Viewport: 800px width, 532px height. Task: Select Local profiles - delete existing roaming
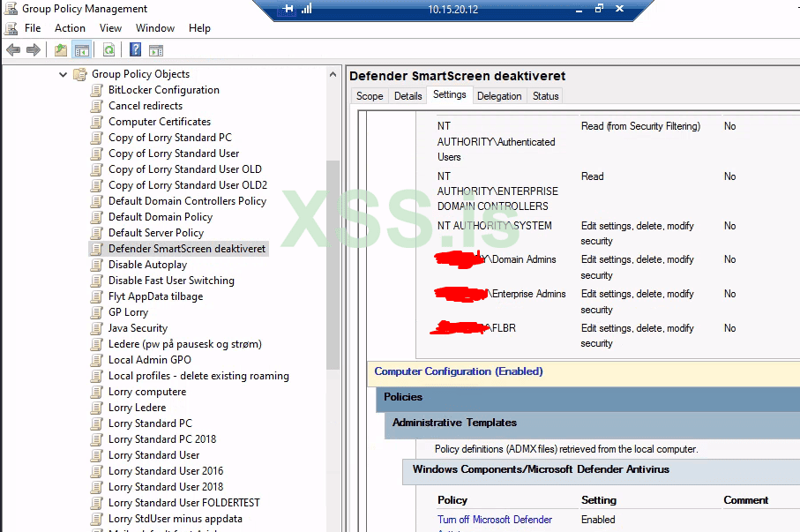point(198,376)
